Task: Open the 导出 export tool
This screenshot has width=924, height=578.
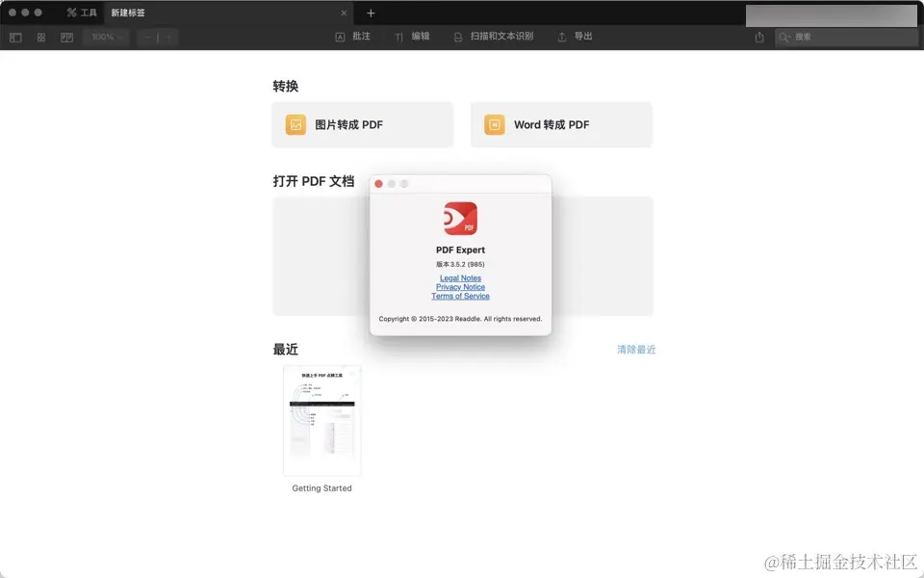Action: [x=575, y=37]
